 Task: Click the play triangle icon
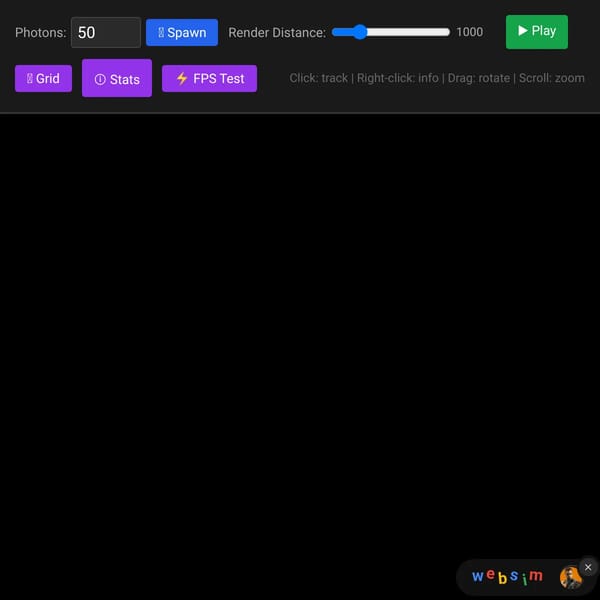coord(522,31)
